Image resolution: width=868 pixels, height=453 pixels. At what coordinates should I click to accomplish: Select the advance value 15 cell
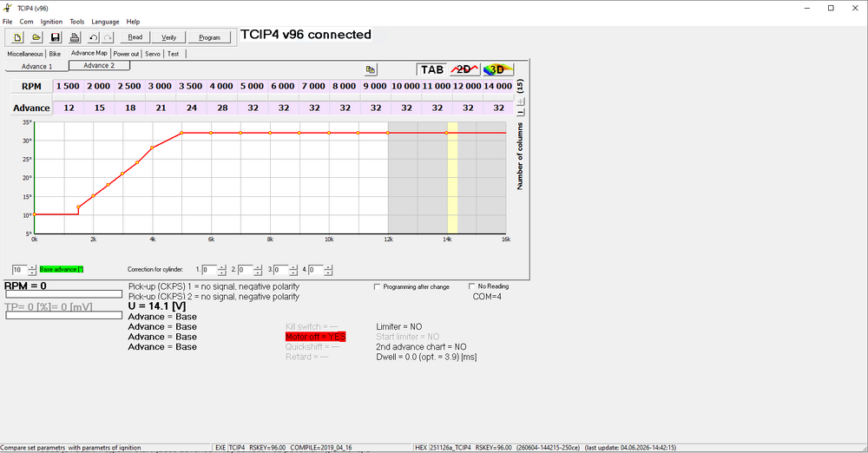point(99,108)
